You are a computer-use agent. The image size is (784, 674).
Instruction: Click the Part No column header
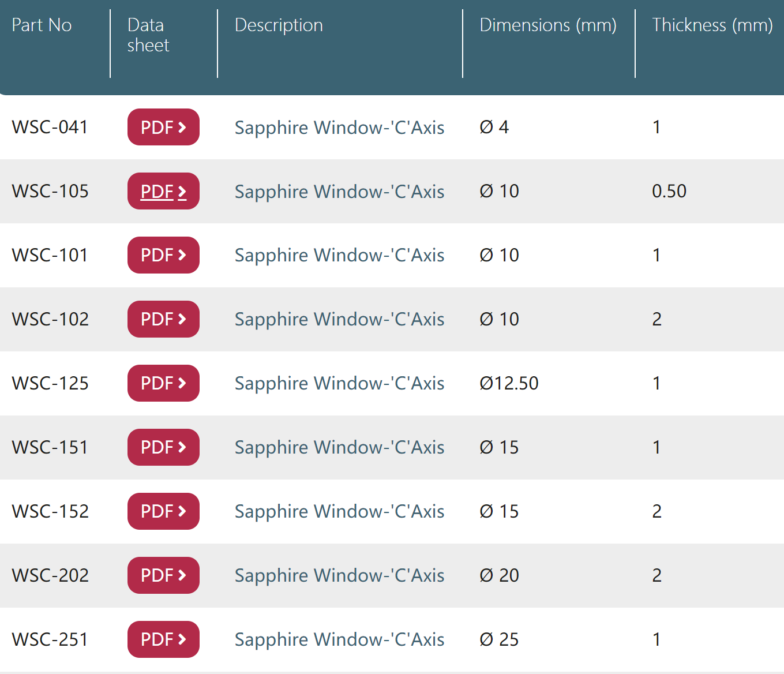[42, 25]
